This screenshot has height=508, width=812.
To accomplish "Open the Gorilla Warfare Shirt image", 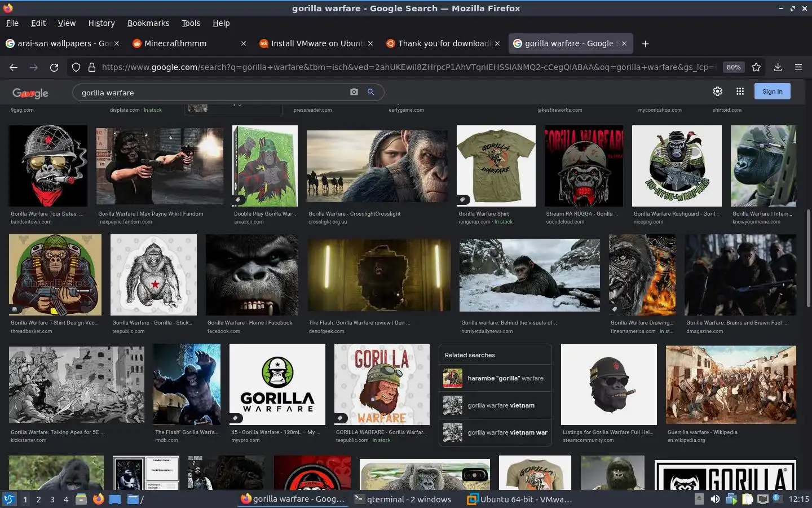I will pyautogui.click(x=496, y=166).
